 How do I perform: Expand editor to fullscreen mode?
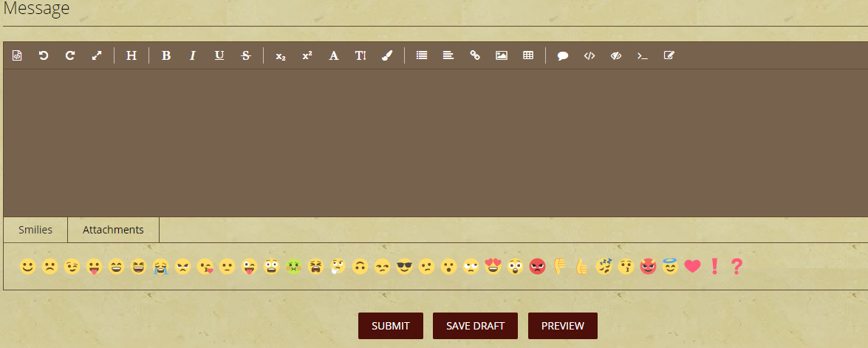tap(96, 55)
